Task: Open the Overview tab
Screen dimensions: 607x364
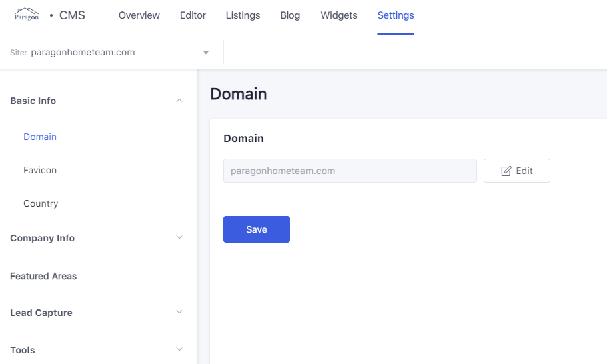Action: tap(139, 15)
